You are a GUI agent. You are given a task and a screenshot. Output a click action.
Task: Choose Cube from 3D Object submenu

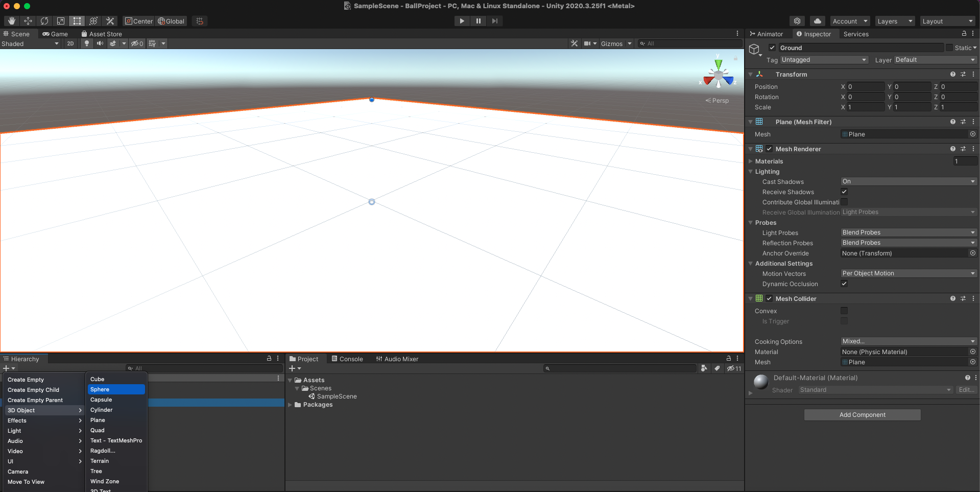pos(116,379)
